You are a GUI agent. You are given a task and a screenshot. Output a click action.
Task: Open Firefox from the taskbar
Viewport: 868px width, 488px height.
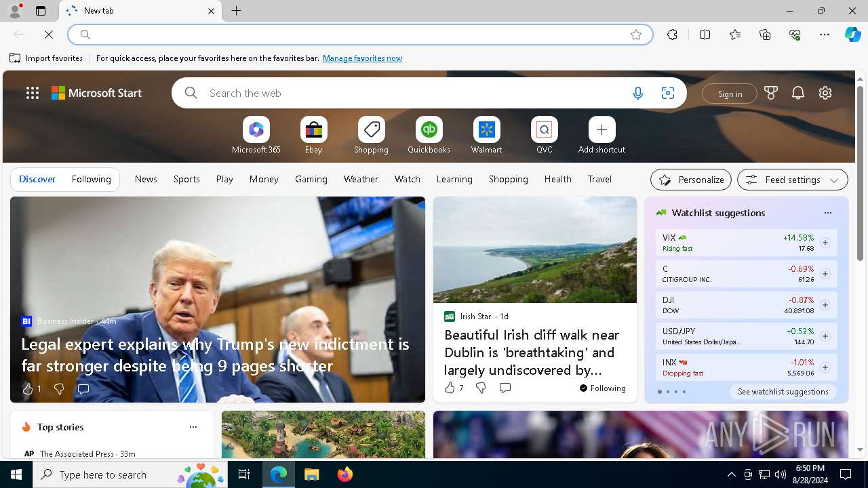(345, 474)
